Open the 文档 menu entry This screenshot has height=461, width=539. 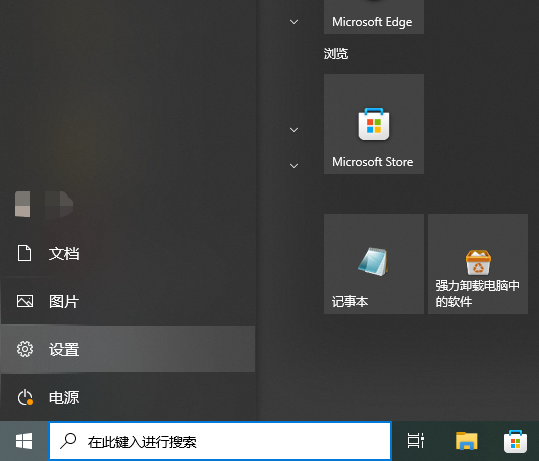(128, 253)
